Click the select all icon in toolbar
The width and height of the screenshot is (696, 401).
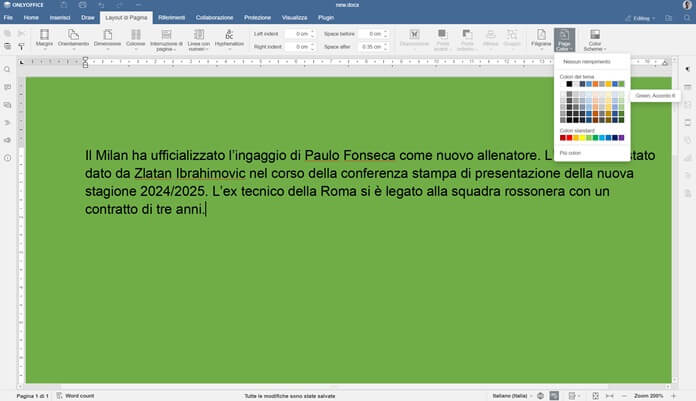pyautogui.click(x=8, y=46)
